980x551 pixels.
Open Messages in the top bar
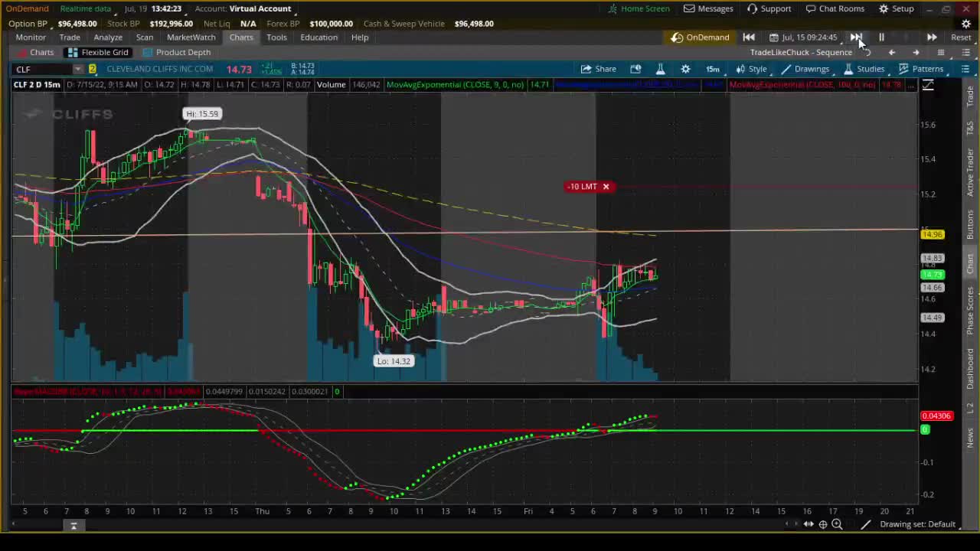708,8
